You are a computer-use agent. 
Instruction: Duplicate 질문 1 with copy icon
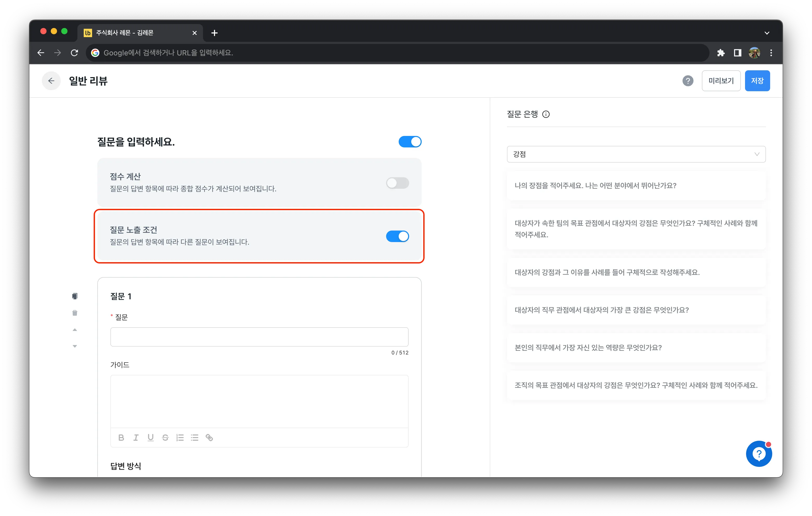point(75,296)
